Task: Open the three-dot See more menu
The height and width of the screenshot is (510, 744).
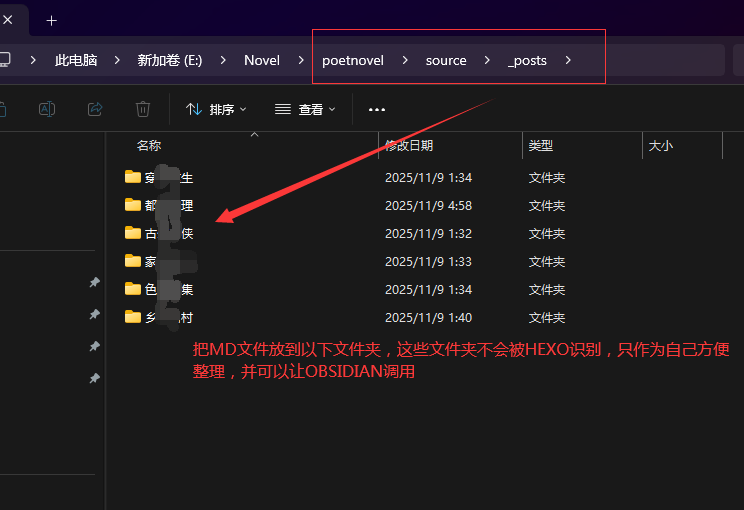Action: tap(377, 109)
